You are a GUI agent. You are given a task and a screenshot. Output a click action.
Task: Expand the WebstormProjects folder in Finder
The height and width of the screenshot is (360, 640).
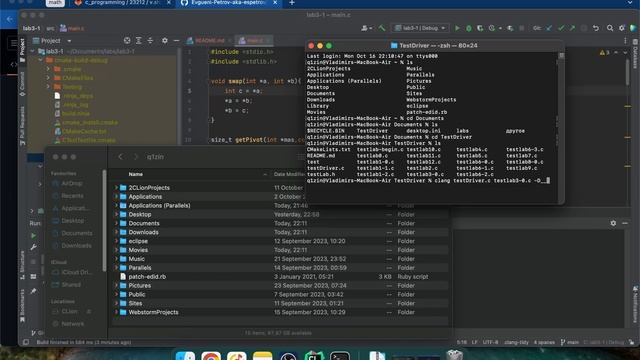[x=116, y=312]
